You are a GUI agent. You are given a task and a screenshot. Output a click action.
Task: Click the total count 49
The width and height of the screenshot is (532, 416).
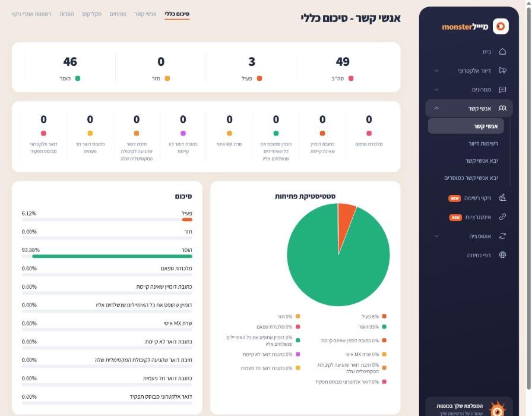click(x=343, y=61)
